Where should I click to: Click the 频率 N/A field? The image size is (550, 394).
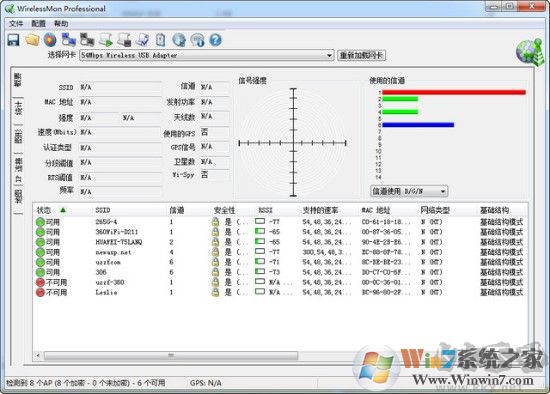point(120,192)
